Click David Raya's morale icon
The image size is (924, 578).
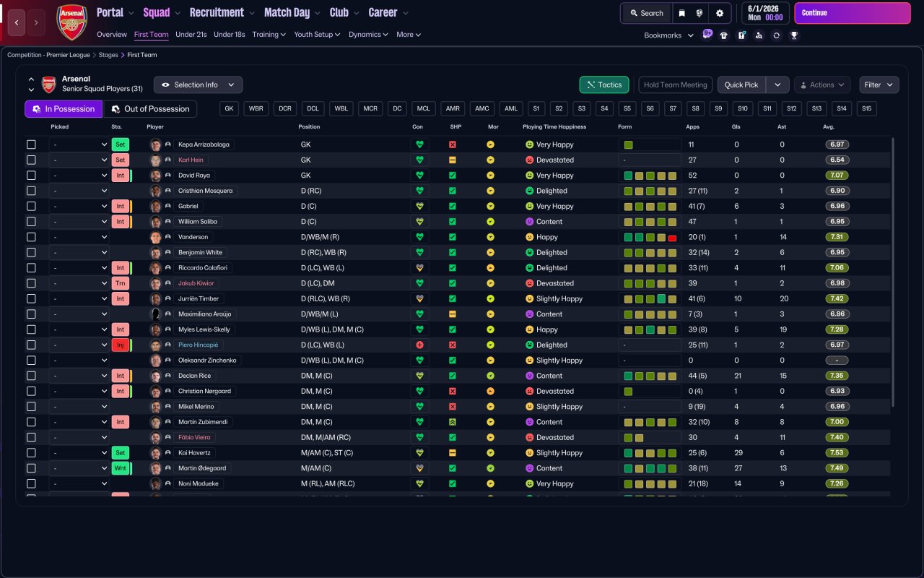coord(490,176)
